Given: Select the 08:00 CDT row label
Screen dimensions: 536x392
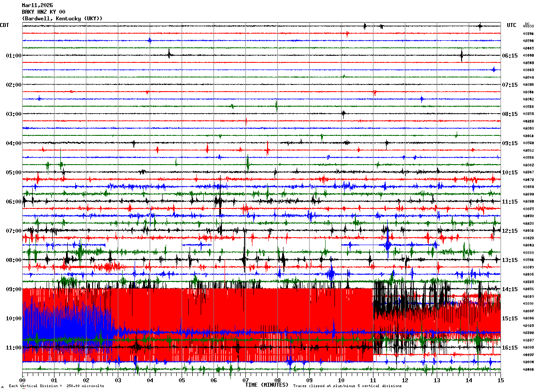Looking at the screenshot, I should tap(14, 260).
